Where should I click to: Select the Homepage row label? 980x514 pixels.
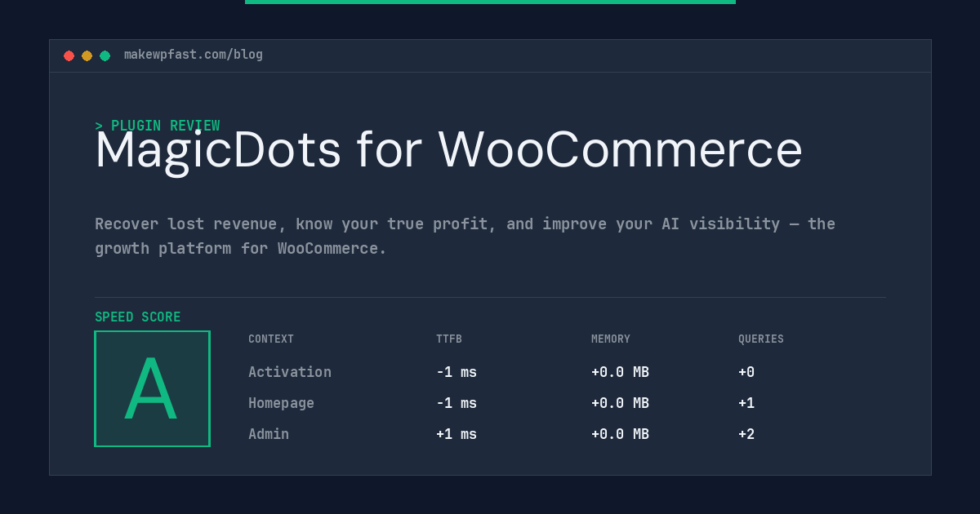coord(281,403)
